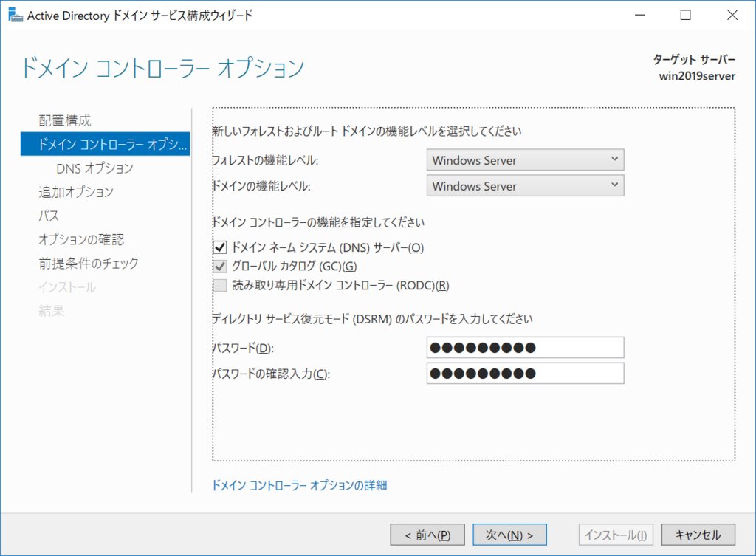756x556 pixels.
Task: Open the ドメインの機能レベル dropdown
Action: (525, 186)
